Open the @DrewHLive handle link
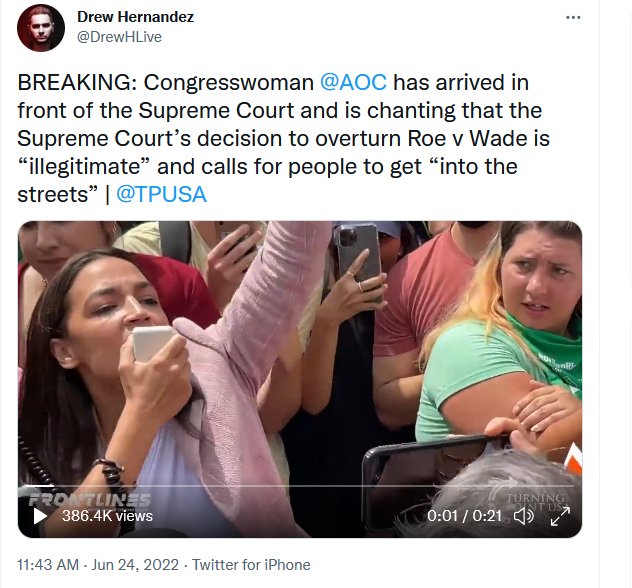Image resolution: width=632 pixels, height=588 pixels. point(119,37)
